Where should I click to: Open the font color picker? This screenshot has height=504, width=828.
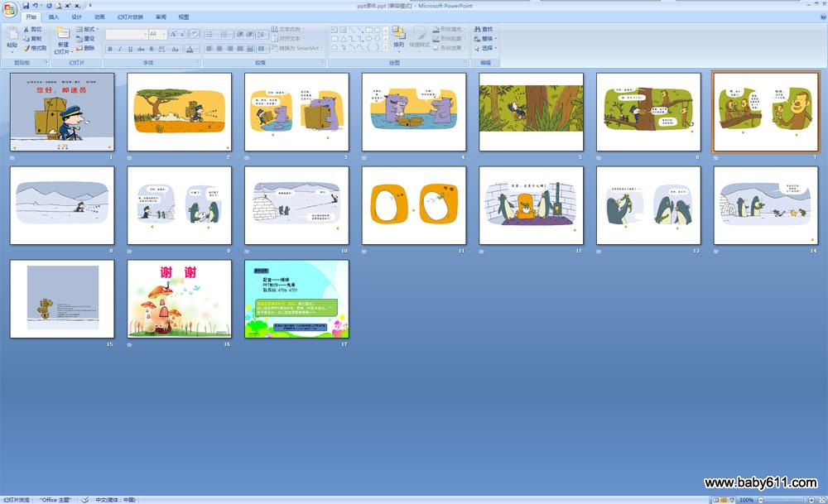pos(190,49)
